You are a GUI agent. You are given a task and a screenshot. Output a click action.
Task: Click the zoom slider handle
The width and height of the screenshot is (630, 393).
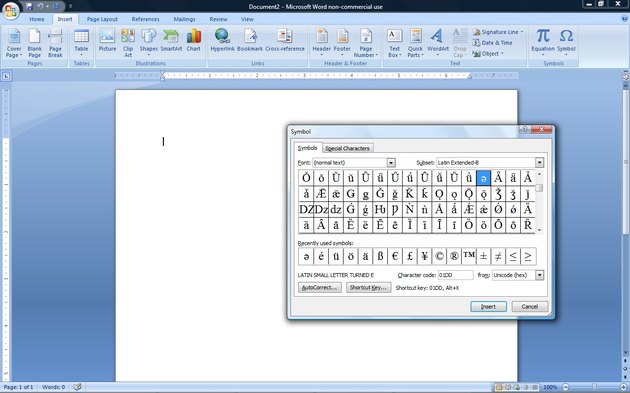pos(594,387)
